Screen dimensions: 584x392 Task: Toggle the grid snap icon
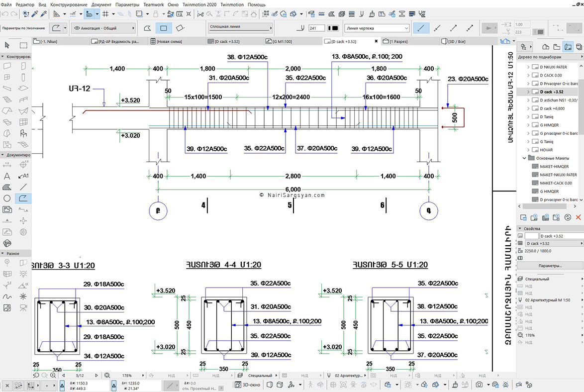pyautogui.click(x=105, y=14)
